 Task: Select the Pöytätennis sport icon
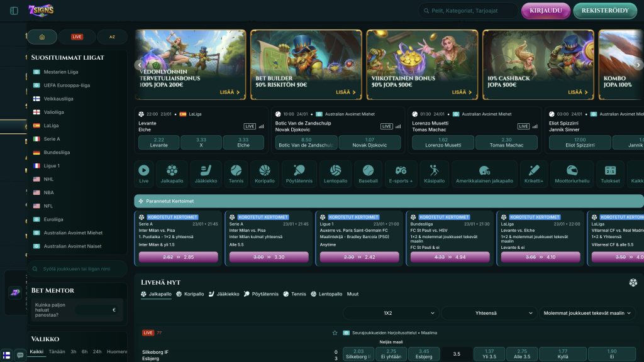pos(299,173)
